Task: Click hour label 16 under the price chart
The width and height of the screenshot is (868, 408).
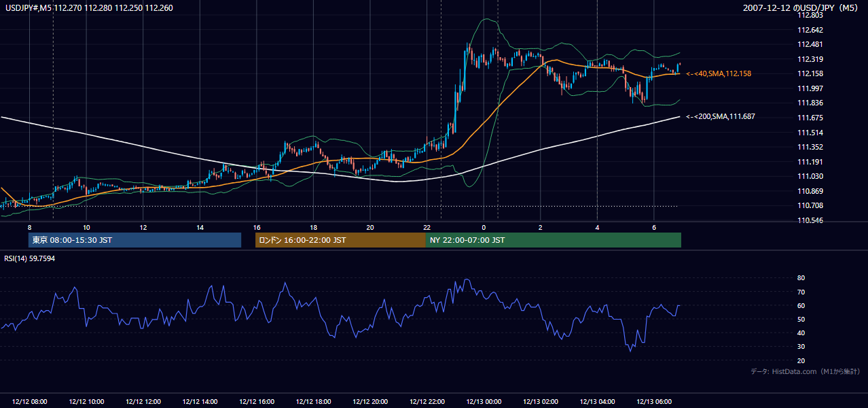Action: coord(257,226)
